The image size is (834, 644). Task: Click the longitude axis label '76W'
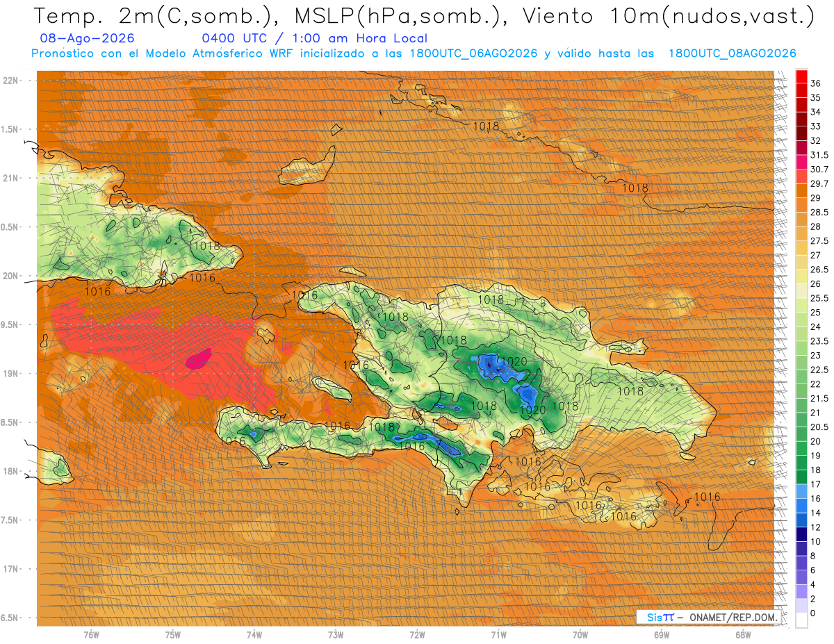(x=91, y=634)
